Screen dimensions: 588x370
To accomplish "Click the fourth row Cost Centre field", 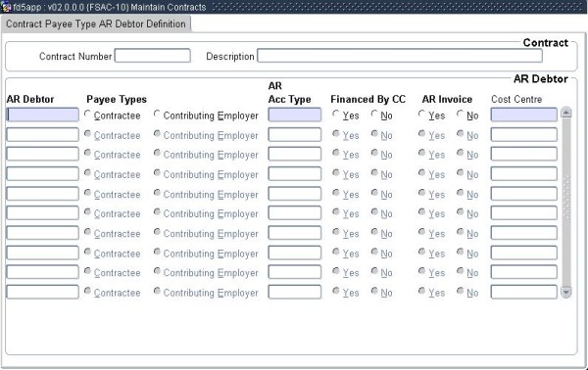I will 524,174.
